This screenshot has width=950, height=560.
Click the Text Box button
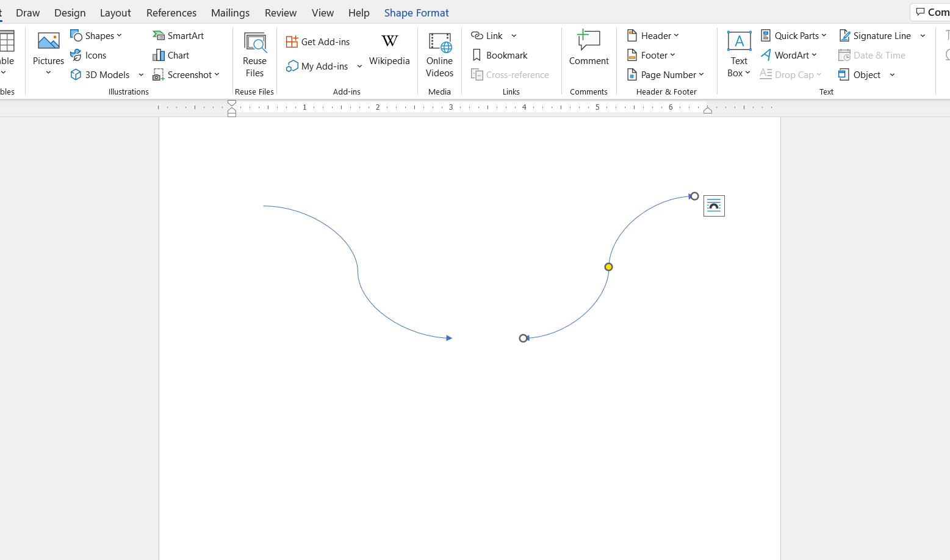coord(739,55)
